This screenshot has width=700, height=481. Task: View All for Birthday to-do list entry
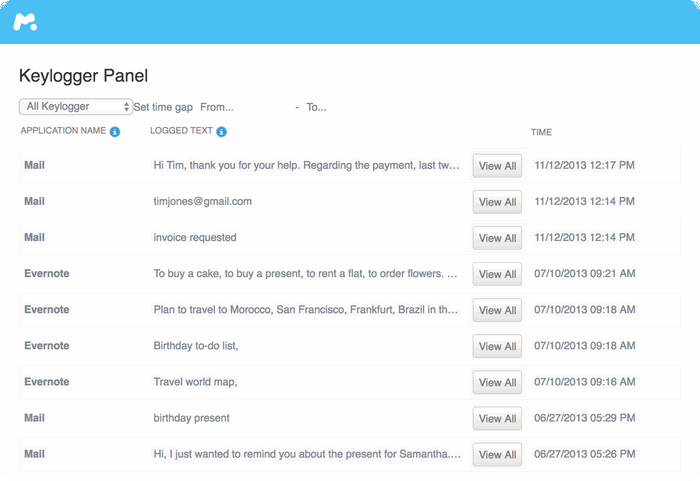(x=497, y=346)
